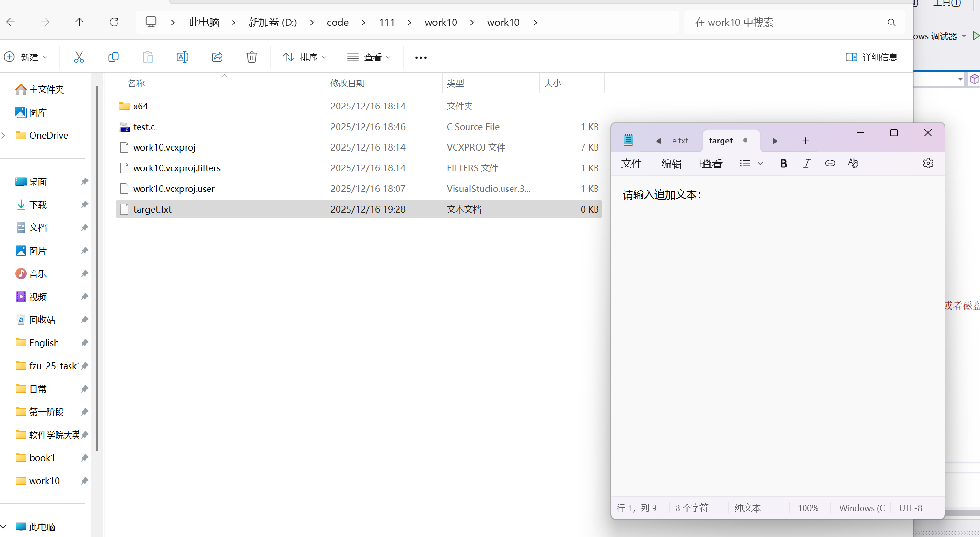Select the test.c file
This screenshot has height=537, width=980.
(144, 127)
